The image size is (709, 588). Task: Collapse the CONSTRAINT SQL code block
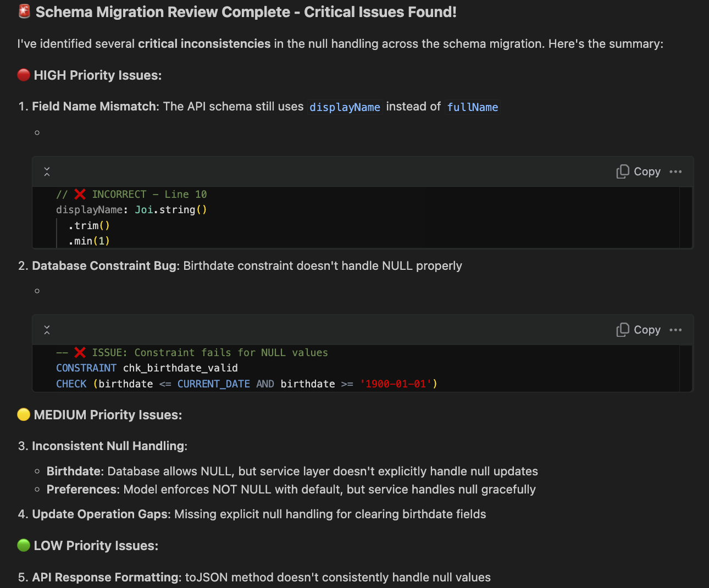[x=47, y=330]
